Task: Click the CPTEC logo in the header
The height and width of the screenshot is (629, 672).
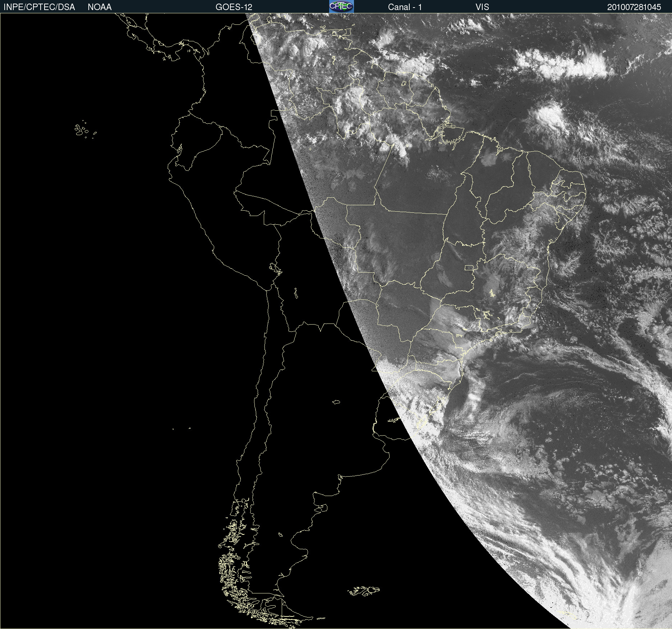Action: [x=341, y=6]
